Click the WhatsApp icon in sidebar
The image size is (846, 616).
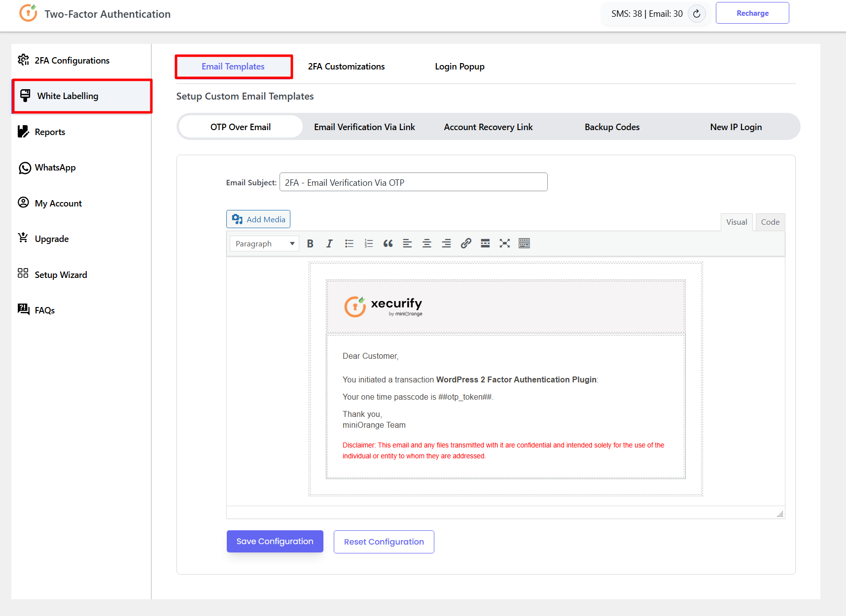tap(25, 168)
